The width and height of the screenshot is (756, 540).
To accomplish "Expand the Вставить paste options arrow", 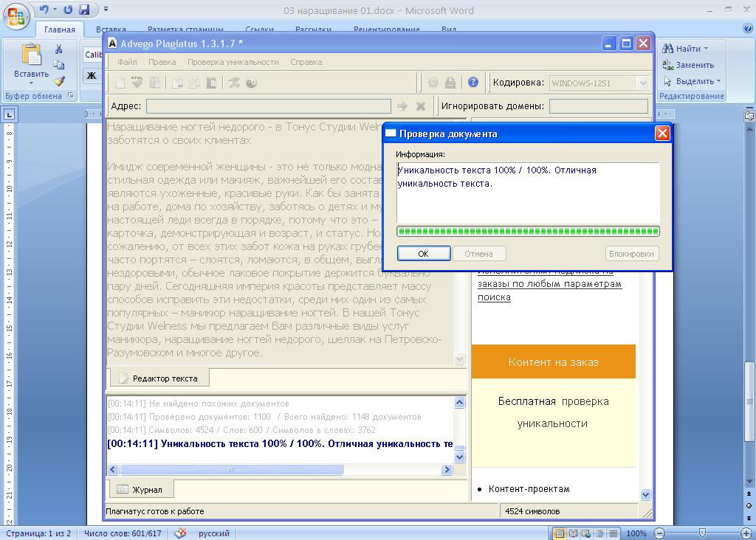I will coord(31,83).
